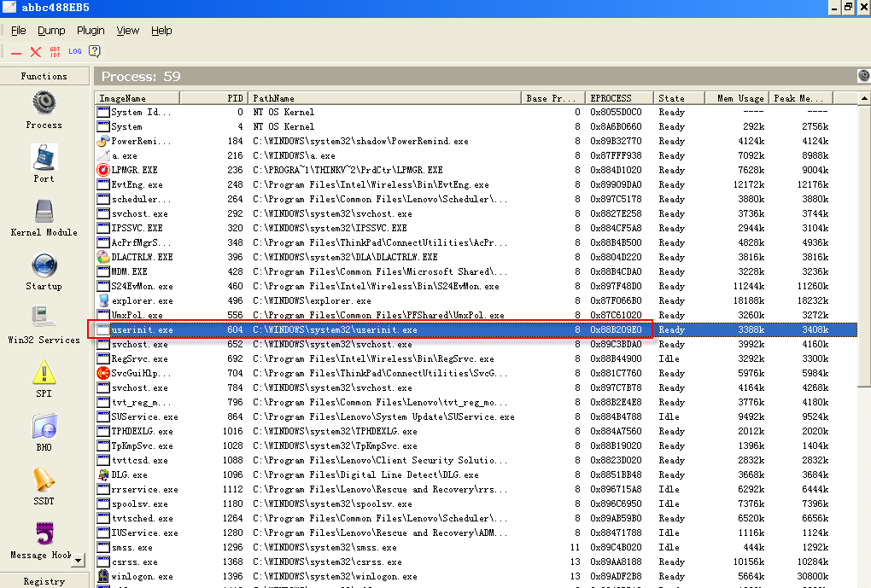Viewport: 871px width, 588px height.
Task: Open the Port function icon
Action: [x=44, y=158]
